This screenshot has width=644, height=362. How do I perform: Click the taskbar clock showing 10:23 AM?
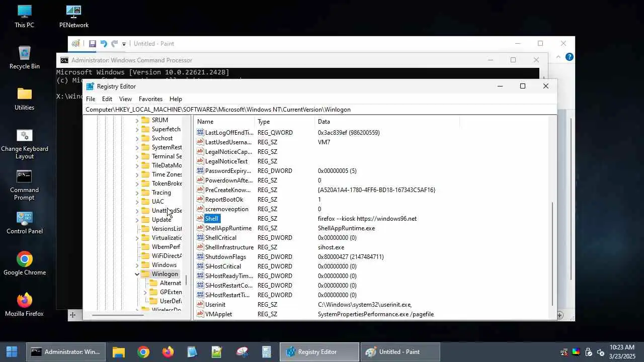pyautogui.click(x=622, y=352)
